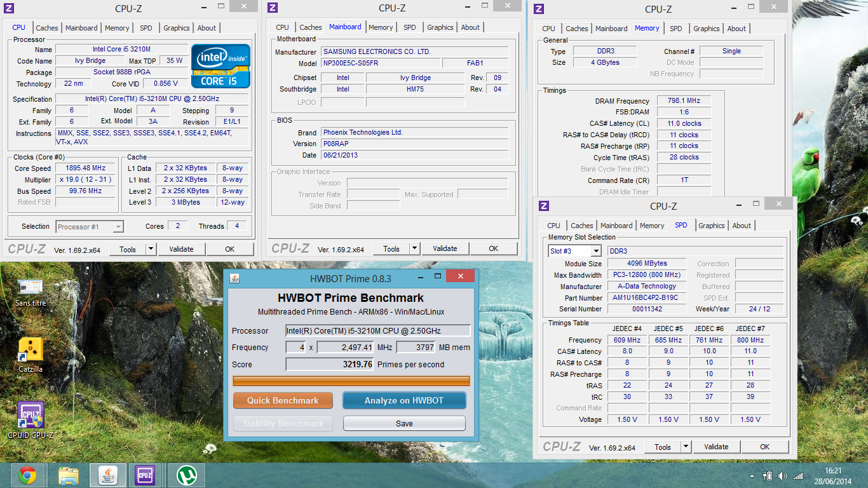Open uTorrent from taskbar

coord(186,475)
